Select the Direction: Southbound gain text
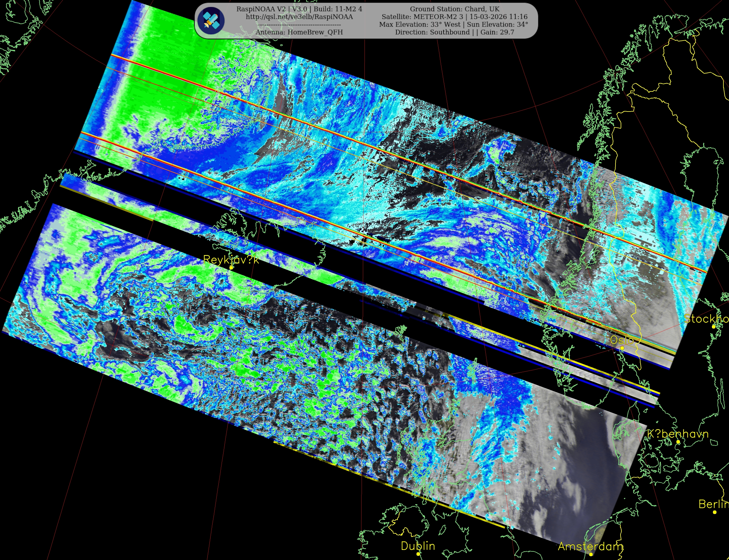This screenshot has width=729, height=560. tap(454, 32)
